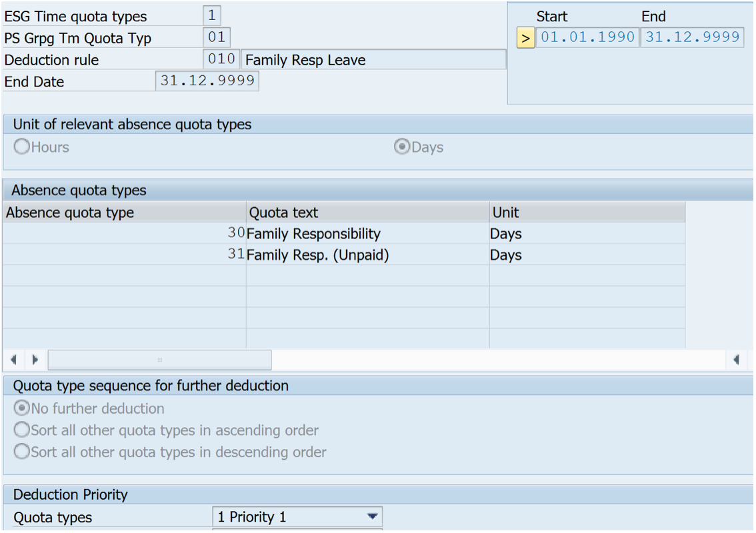This screenshot has height=533, width=756.
Task: Click the arrow at far right of table scrollbar
Action: pos(736,360)
